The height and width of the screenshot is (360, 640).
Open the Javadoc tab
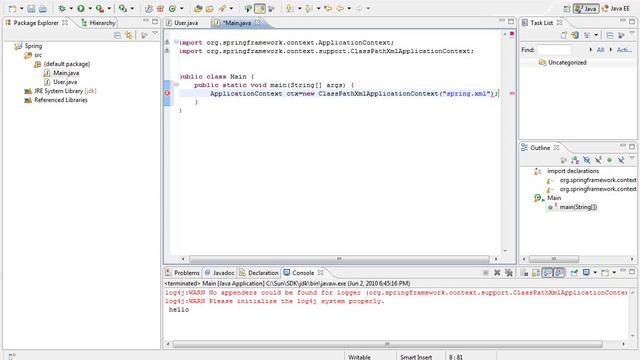point(220,273)
